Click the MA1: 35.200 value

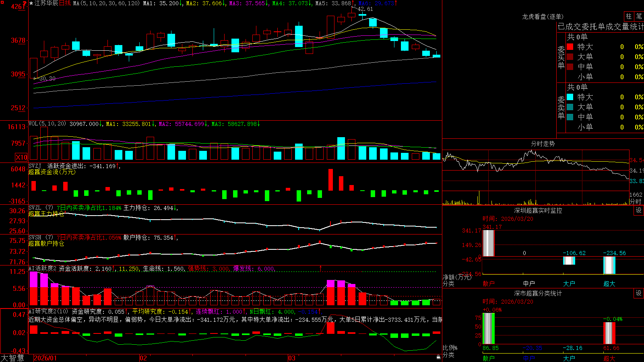point(161,3)
